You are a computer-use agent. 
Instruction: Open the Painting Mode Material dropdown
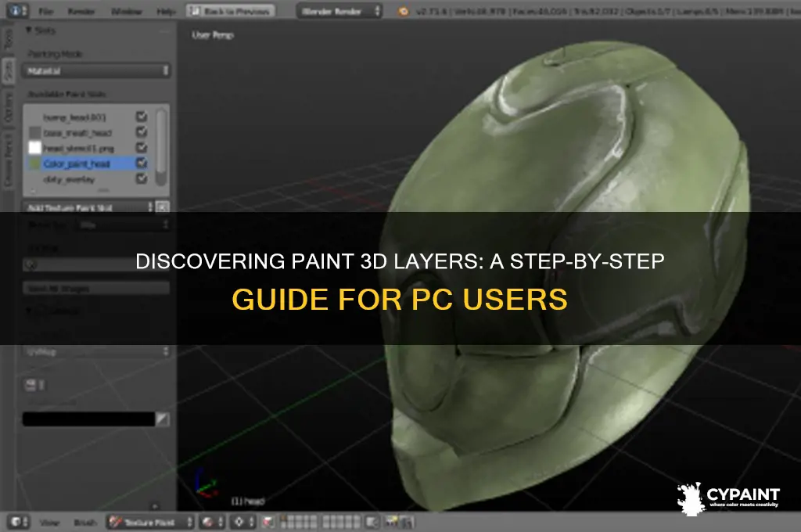[x=96, y=71]
